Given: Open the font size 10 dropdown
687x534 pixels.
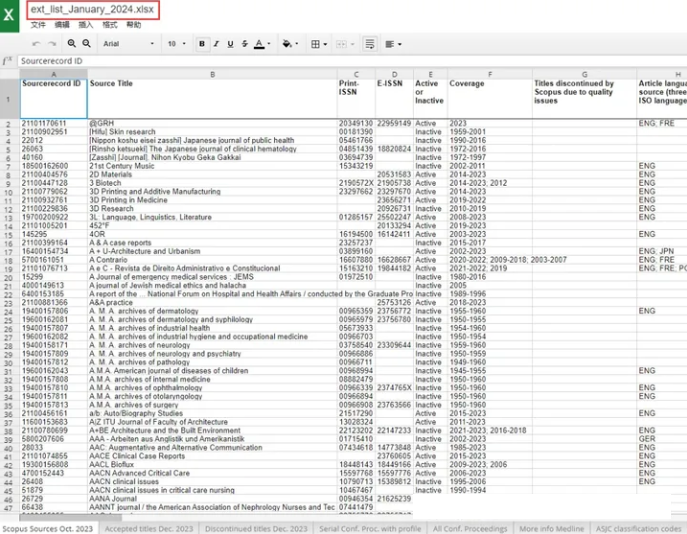Looking at the screenshot, I should [x=177, y=44].
